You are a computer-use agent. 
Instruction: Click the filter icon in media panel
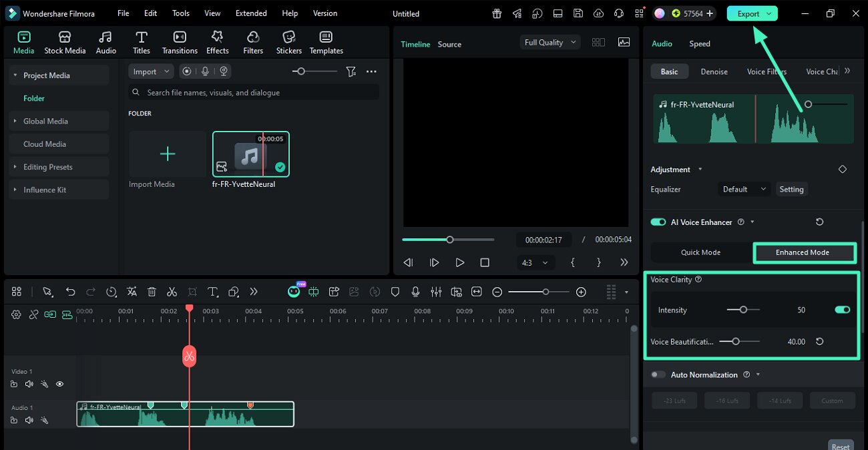(351, 71)
